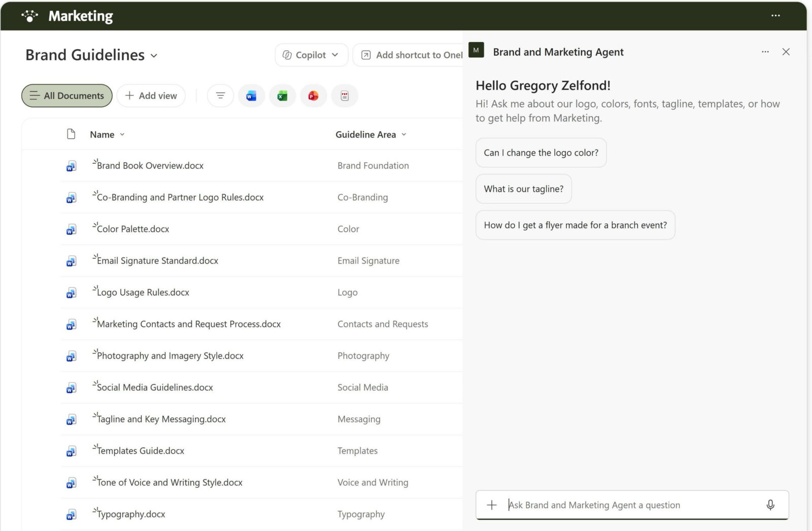
Task: Open agent panel more options ellipsis
Action: pos(765,52)
